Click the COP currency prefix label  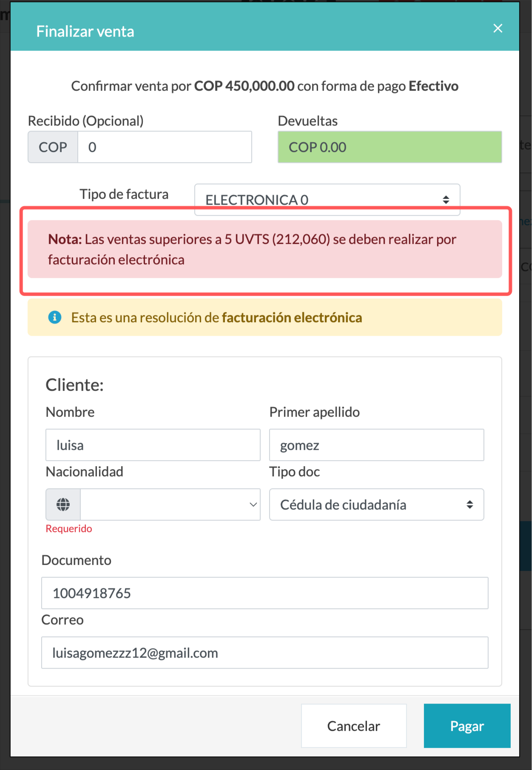point(53,147)
